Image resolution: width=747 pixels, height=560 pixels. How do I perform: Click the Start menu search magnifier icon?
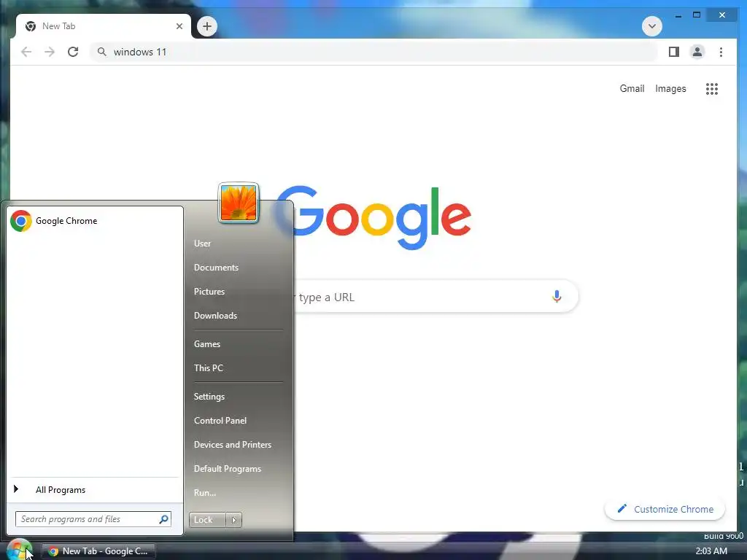163,519
